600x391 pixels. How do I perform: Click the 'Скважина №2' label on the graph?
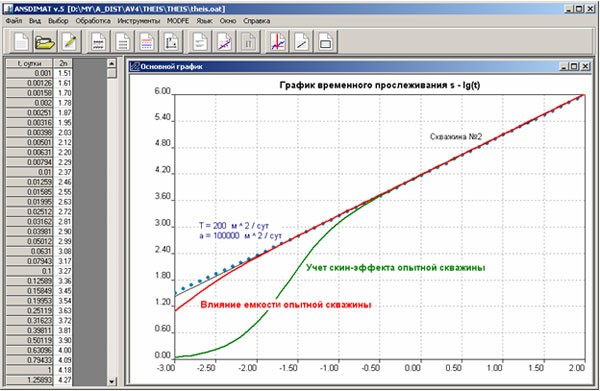click(456, 137)
